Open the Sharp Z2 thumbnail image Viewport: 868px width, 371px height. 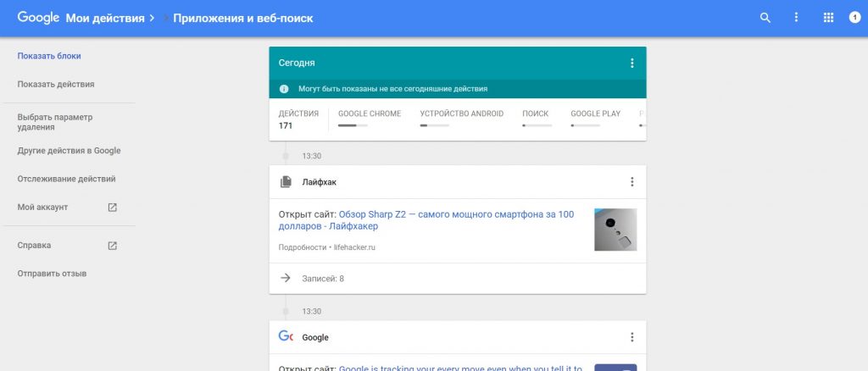pyautogui.click(x=615, y=230)
